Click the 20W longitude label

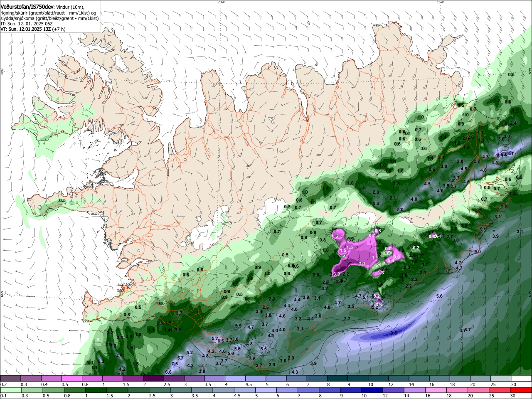pyautogui.click(x=221, y=2)
